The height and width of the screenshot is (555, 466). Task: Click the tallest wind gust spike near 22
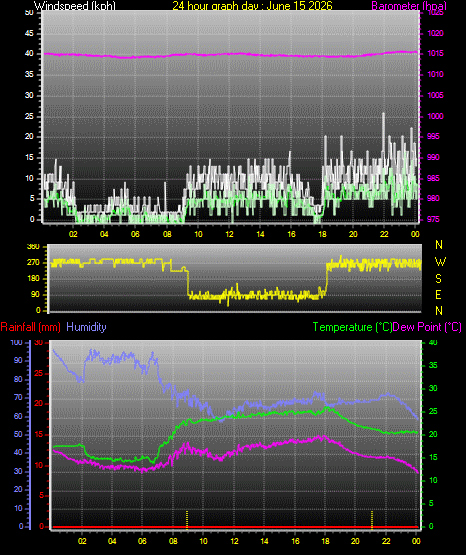pyautogui.click(x=383, y=133)
